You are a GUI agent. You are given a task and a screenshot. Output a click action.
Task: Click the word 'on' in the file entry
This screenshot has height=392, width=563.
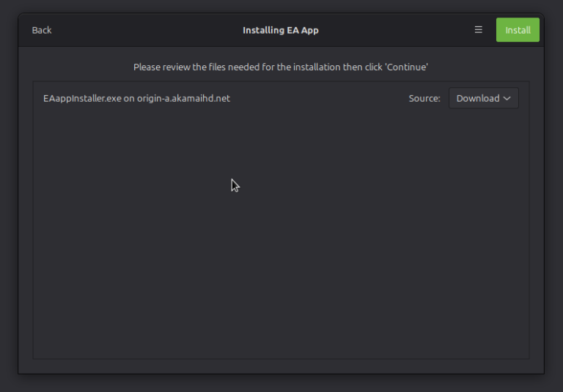click(x=129, y=98)
